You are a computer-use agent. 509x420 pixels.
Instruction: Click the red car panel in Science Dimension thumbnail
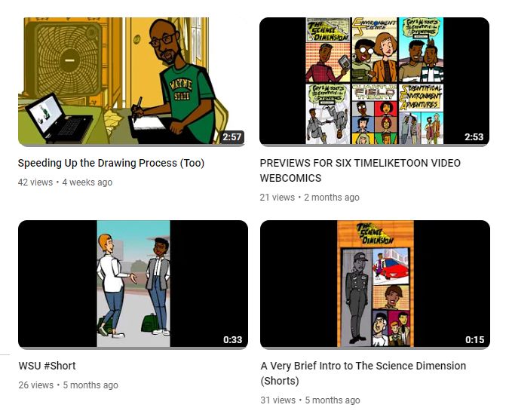point(391,266)
